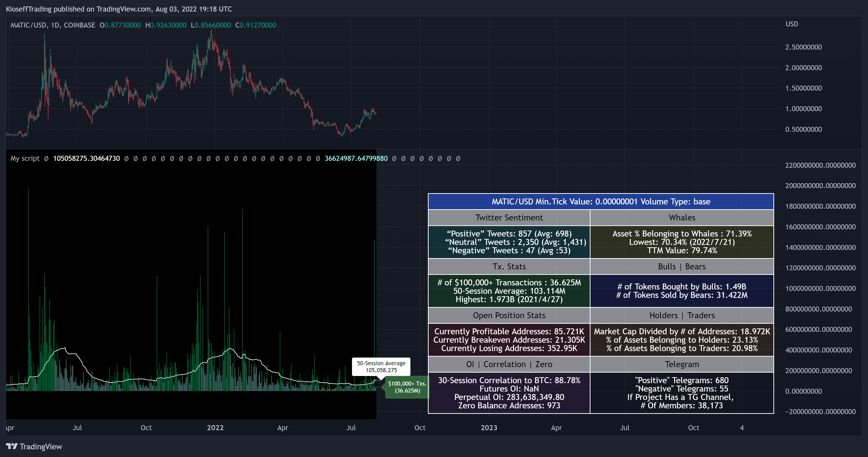Image resolution: width=868 pixels, height=457 pixels.
Task: Click '"Negative" Telegrams: 55' text
Action: coord(682,389)
